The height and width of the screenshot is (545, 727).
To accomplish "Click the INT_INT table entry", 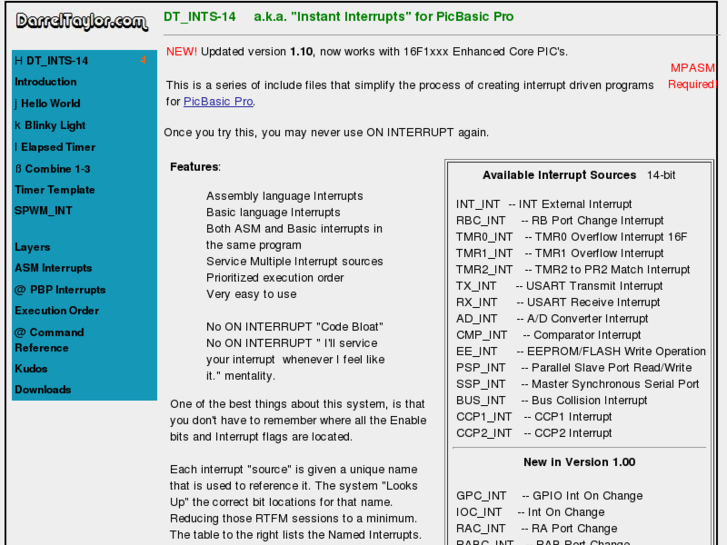I will click(543, 204).
